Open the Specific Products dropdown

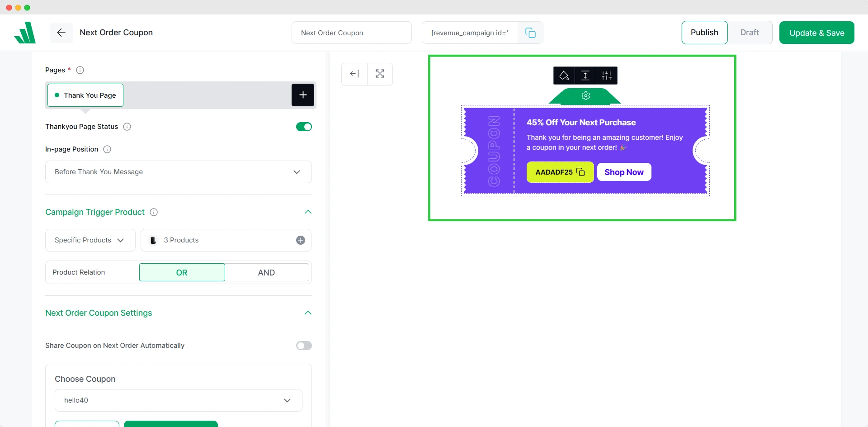[90, 240]
